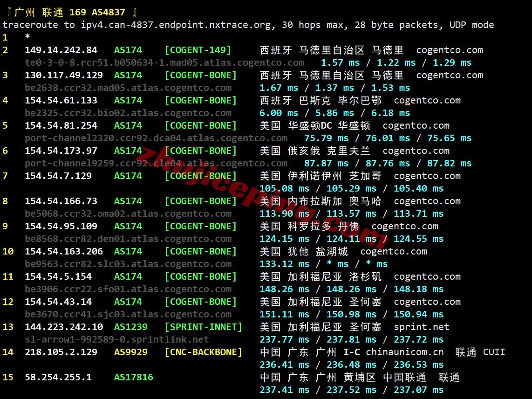
Task: Click the AS1239 number
Action: click(x=131, y=327)
